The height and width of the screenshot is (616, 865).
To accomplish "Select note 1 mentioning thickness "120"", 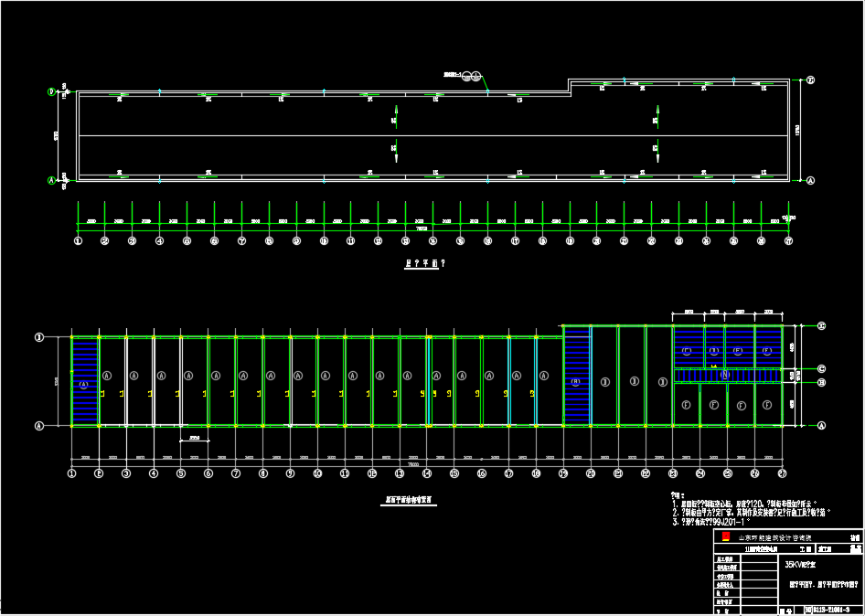I will [744, 504].
